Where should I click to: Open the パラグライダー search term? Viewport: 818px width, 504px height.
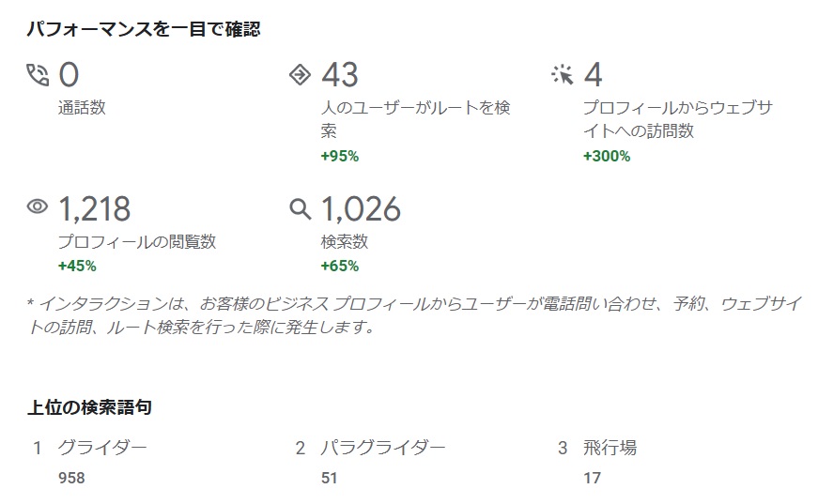383,448
